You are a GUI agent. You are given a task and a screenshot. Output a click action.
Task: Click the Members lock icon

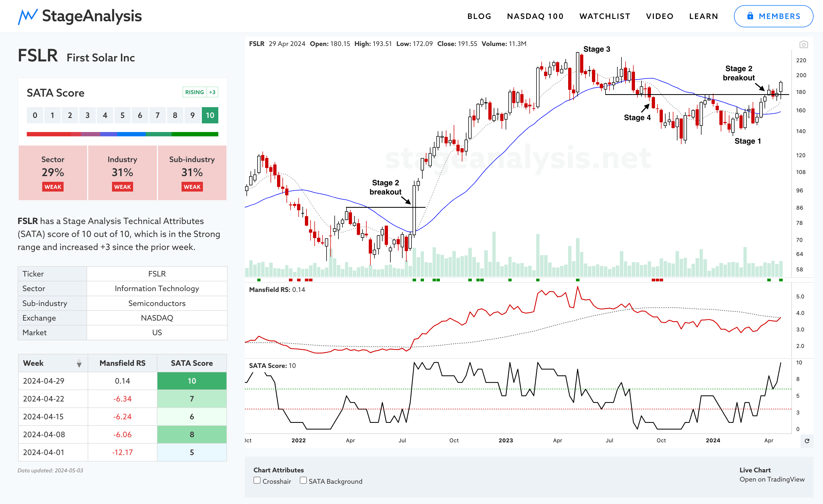pyautogui.click(x=750, y=16)
